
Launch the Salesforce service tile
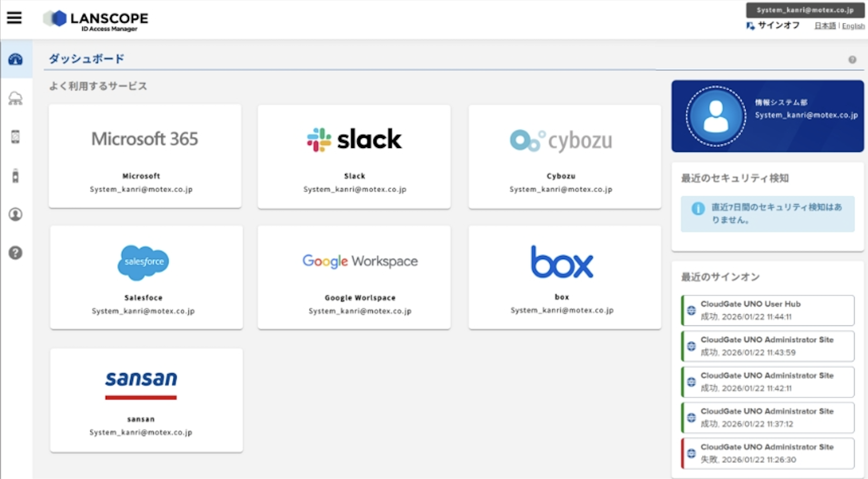click(x=146, y=277)
